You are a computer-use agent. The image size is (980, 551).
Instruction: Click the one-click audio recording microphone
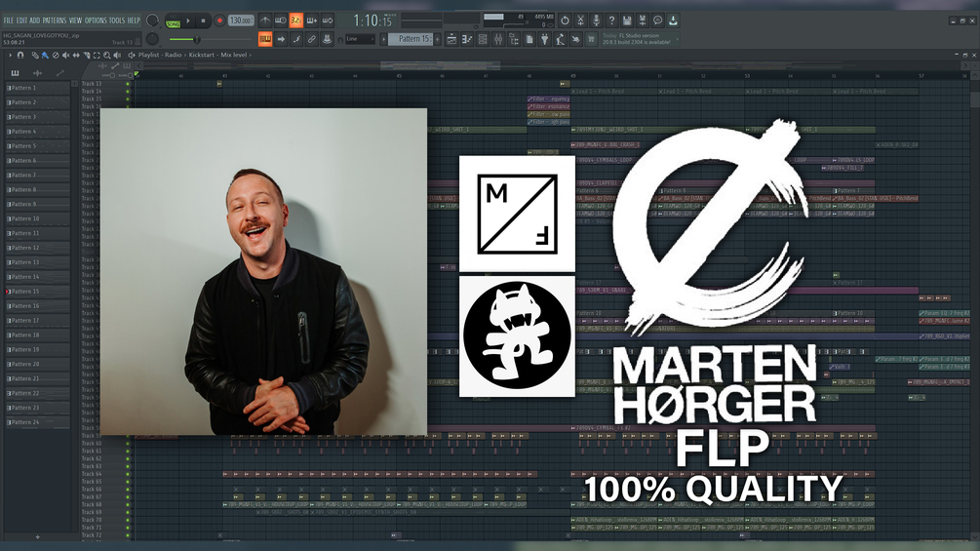(x=596, y=20)
